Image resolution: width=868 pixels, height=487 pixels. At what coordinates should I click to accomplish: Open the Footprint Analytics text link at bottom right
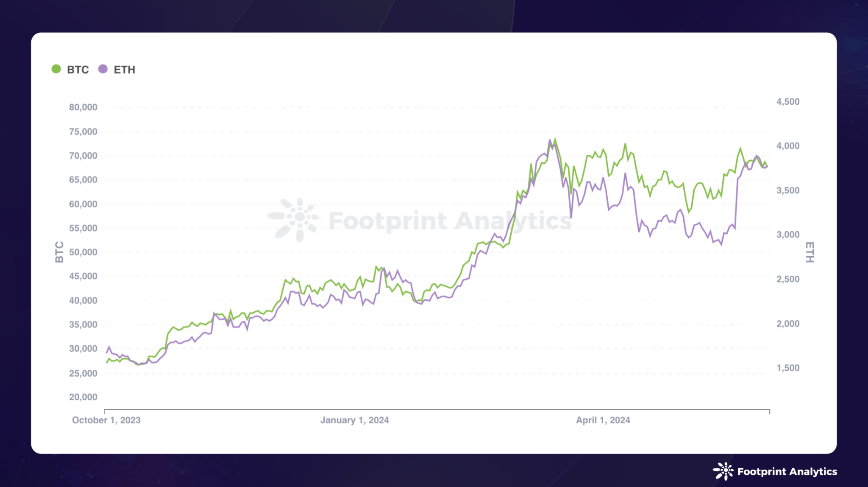click(787, 472)
